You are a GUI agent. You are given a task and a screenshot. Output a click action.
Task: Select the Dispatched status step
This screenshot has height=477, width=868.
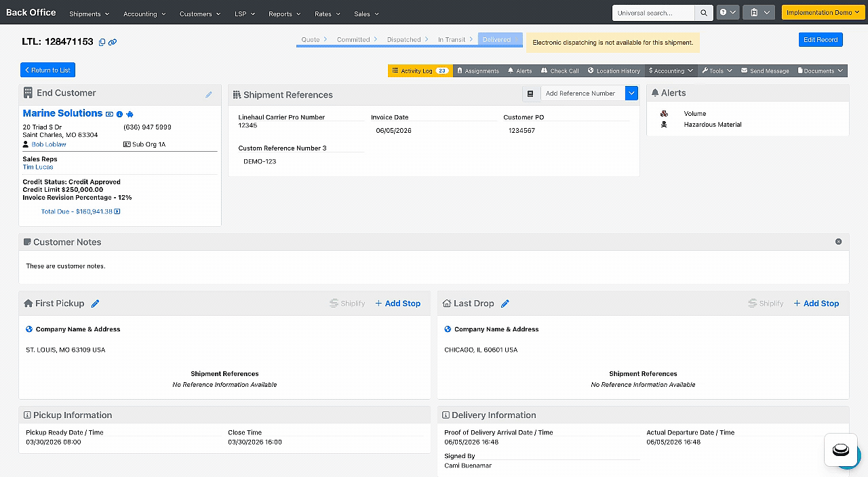(404, 39)
